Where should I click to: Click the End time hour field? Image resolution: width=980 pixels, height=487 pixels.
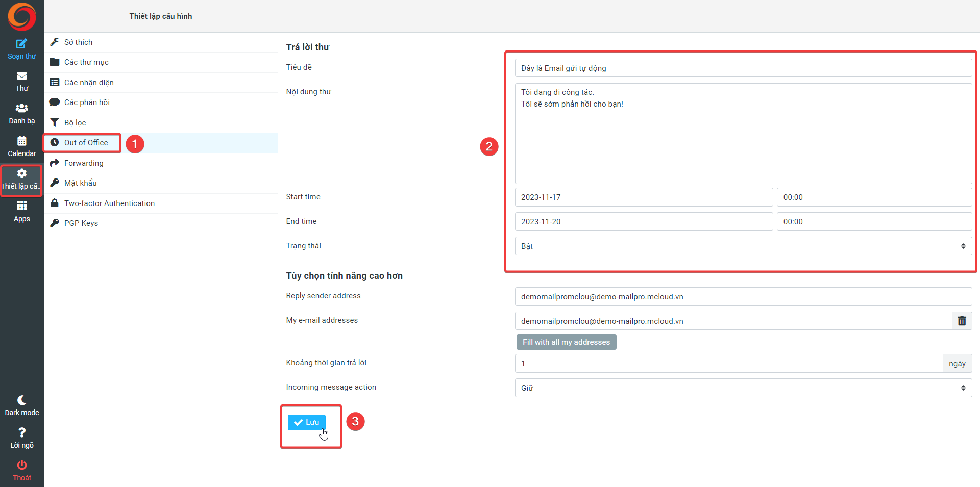pos(874,221)
